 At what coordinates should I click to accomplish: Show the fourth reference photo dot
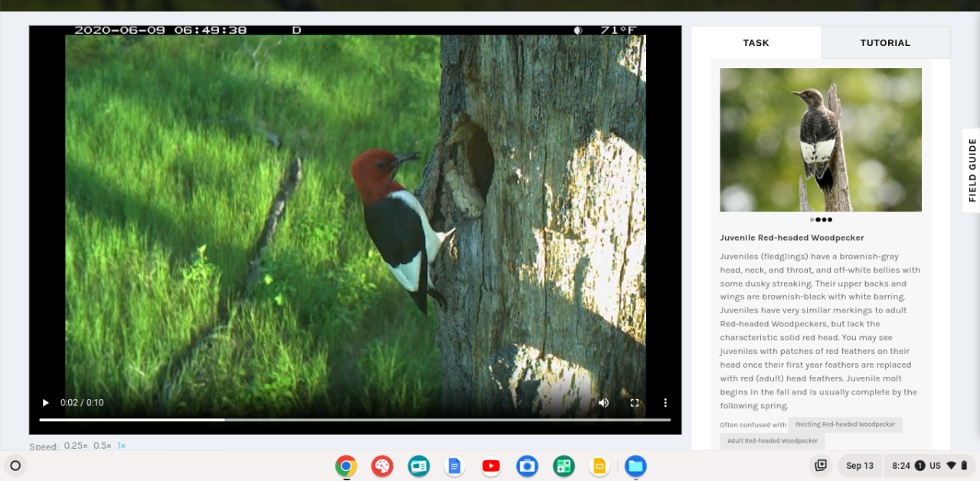[830, 220]
